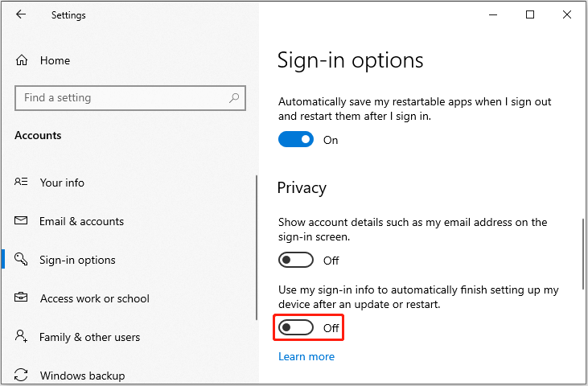Image resolution: width=588 pixels, height=386 pixels.
Task: Open the Learn more link
Action: coord(306,356)
